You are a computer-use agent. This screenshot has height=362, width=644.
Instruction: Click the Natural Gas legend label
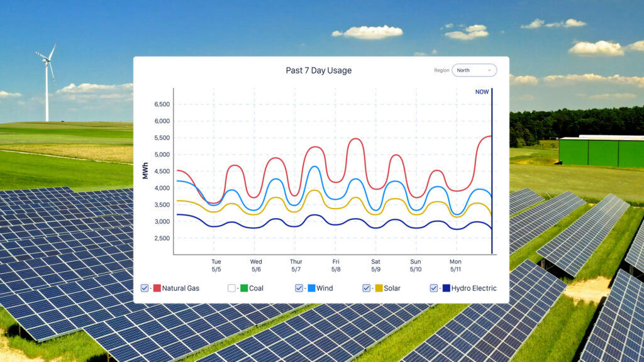180,288
